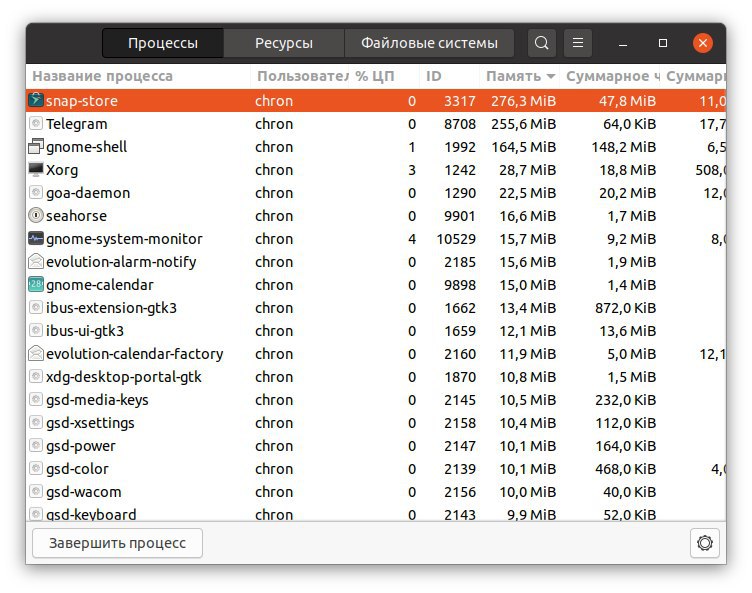Select the gnome-system-monitor process name
The image size is (752, 593).
[124, 239]
